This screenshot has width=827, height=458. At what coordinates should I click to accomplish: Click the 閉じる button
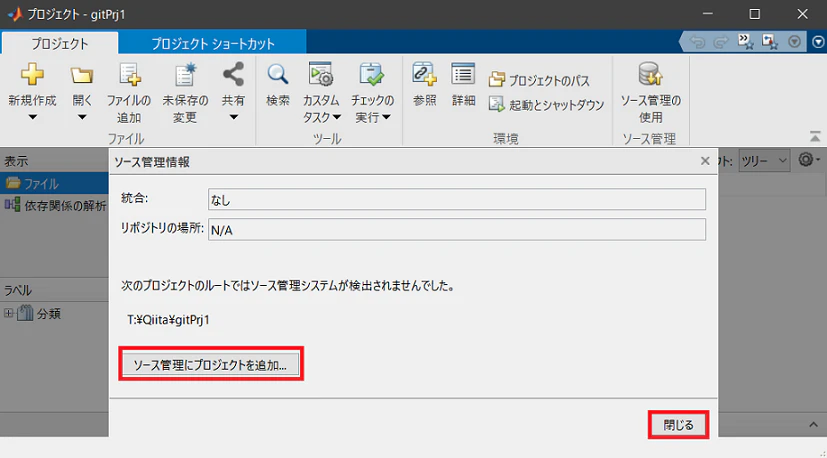pyautogui.click(x=678, y=425)
